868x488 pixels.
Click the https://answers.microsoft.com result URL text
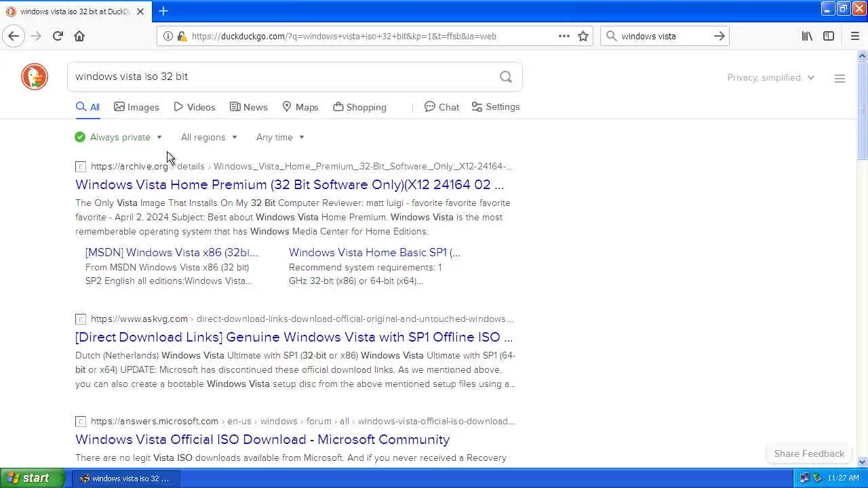tap(155, 421)
